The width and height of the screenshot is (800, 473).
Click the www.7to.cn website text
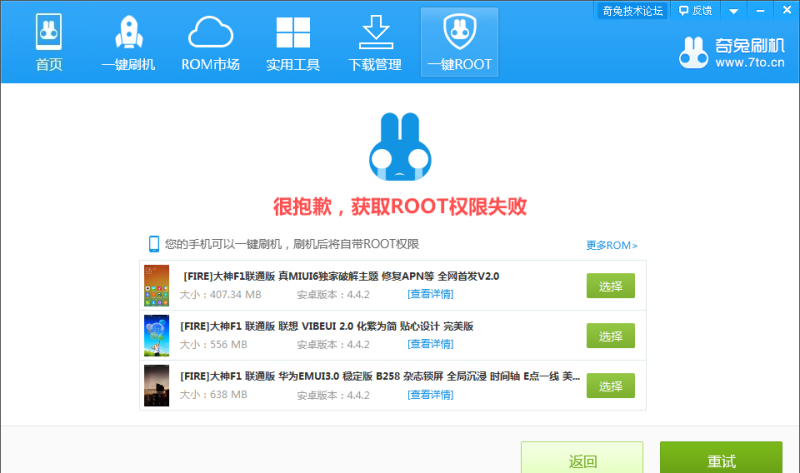(x=749, y=63)
